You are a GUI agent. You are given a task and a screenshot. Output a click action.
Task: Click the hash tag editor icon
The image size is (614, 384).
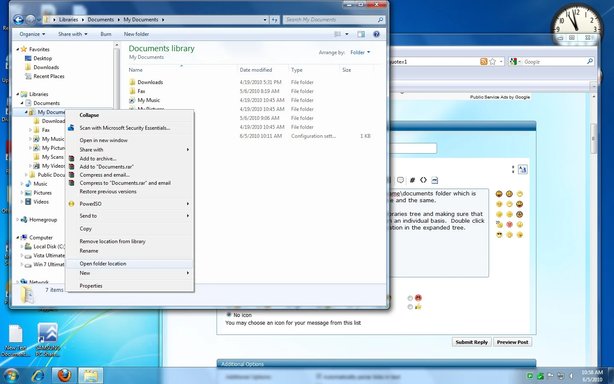coord(412,180)
